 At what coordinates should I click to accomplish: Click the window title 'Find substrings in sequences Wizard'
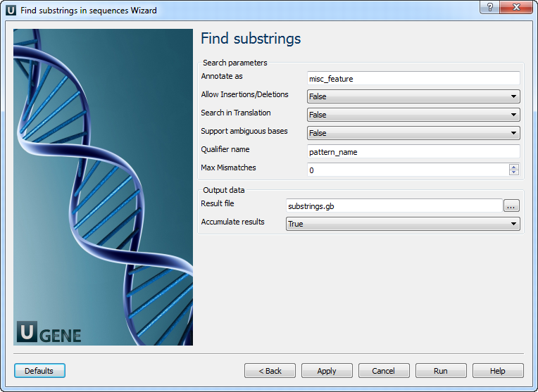coord(89,11)
